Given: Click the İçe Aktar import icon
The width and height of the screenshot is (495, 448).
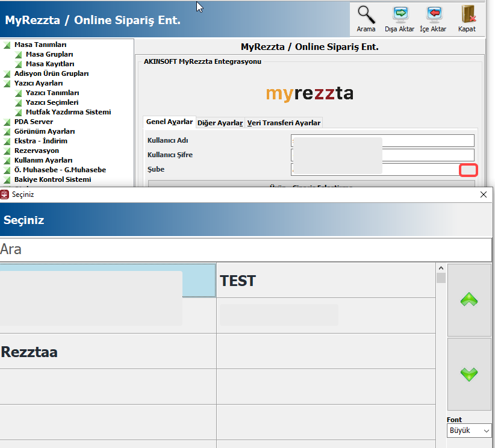Looking at the screenshot, I should pos(434,15).
